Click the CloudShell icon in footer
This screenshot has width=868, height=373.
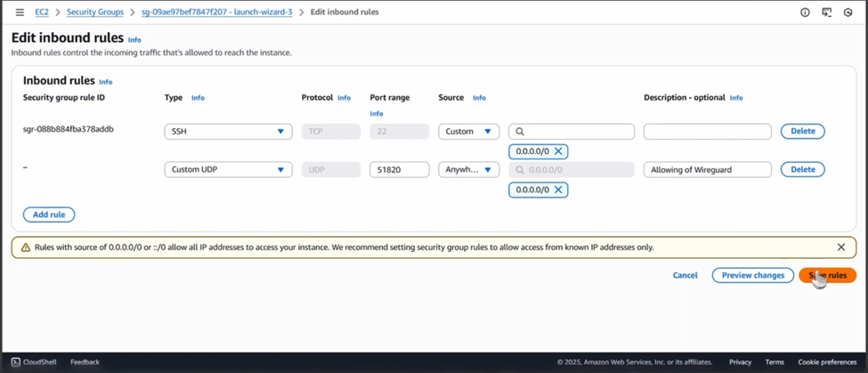[x=15, y=362]
